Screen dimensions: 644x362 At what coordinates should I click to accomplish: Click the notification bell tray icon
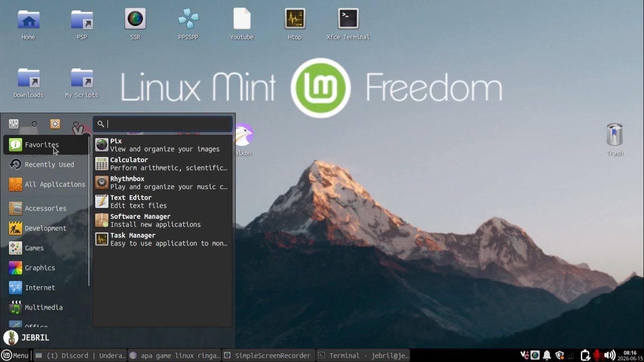click(547, 355)
